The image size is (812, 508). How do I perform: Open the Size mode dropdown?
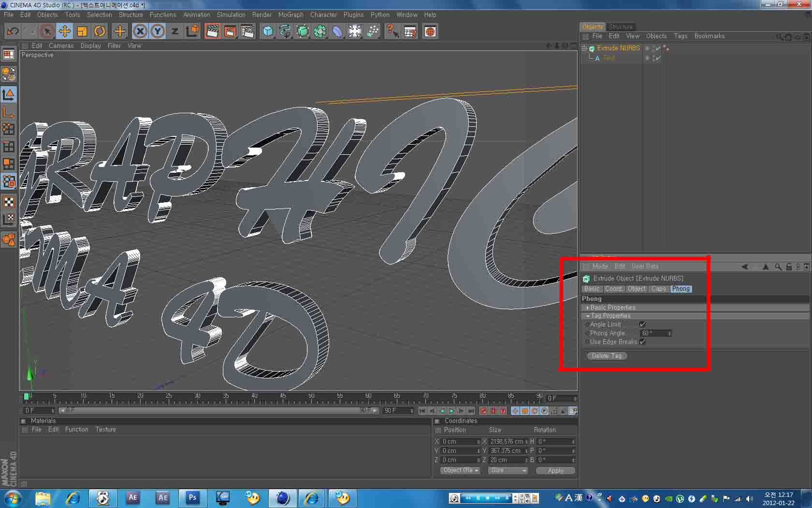tap(507, 471)
